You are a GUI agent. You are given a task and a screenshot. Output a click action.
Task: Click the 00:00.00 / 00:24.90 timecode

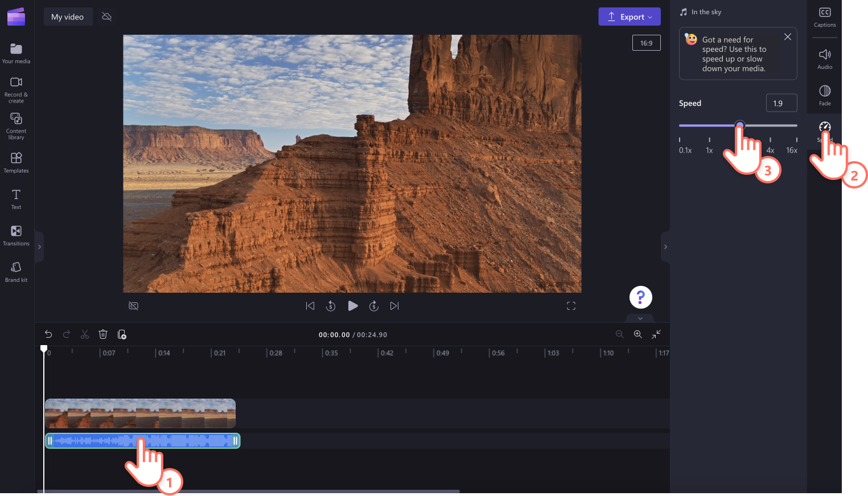coord(353,335)
